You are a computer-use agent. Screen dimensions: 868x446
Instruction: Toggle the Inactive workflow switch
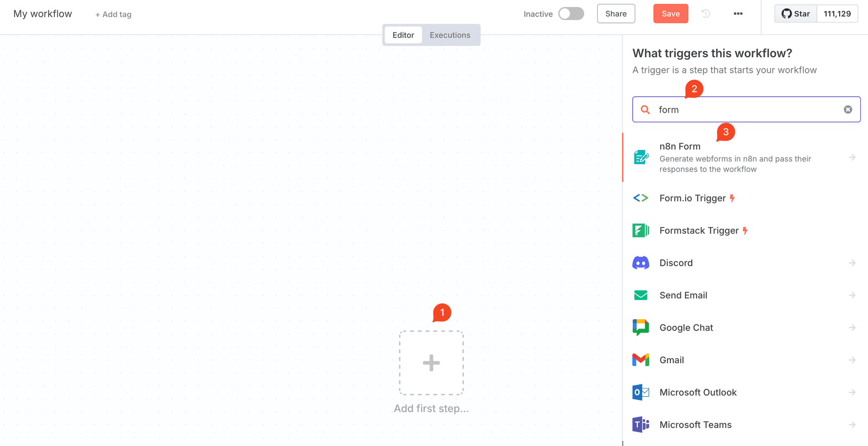tap(571, 14)
